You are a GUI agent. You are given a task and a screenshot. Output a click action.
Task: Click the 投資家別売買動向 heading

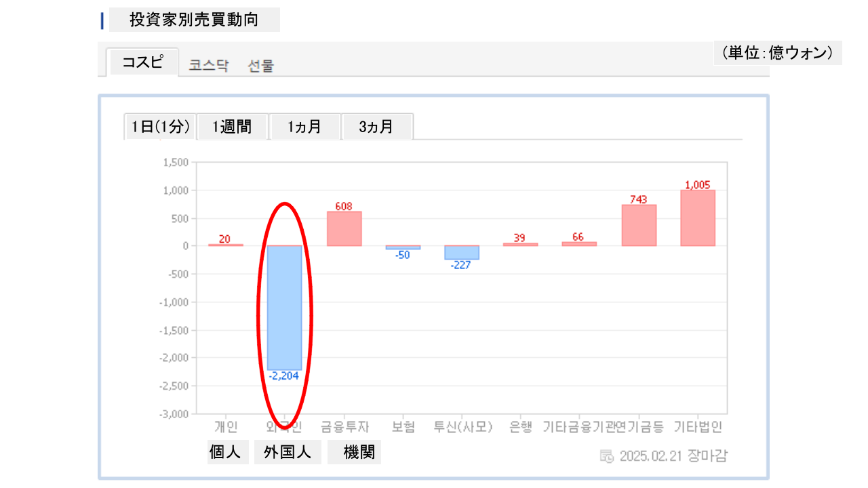pos(194,20)
